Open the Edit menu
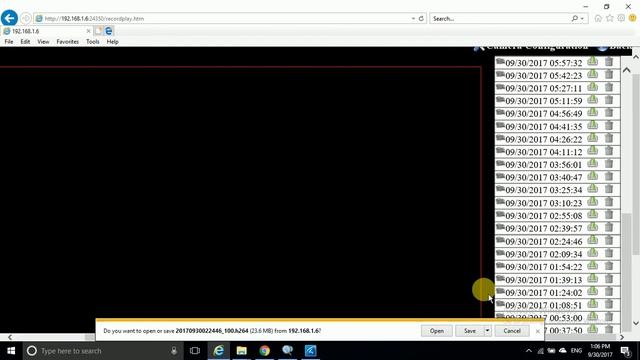The width and height of the screenshot is (640, 360). point(25,42)
